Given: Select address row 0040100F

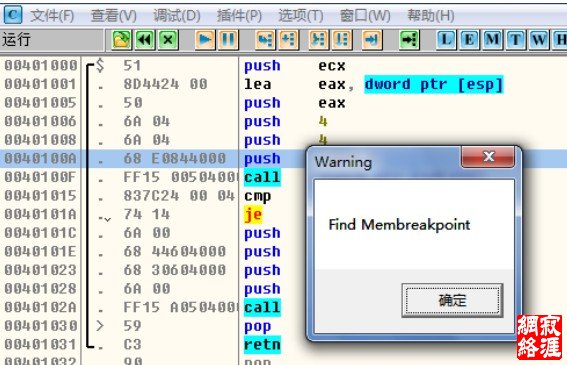Looking at the screenshot, I should 40,177.
